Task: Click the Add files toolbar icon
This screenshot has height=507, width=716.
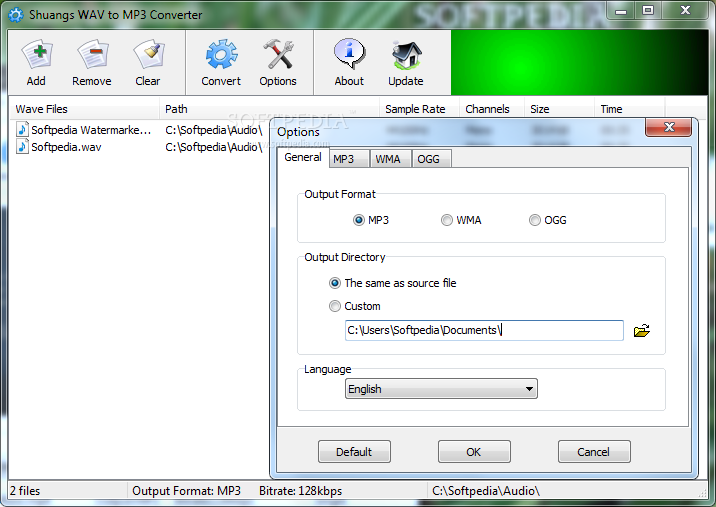Action: [x=37, y=55]
